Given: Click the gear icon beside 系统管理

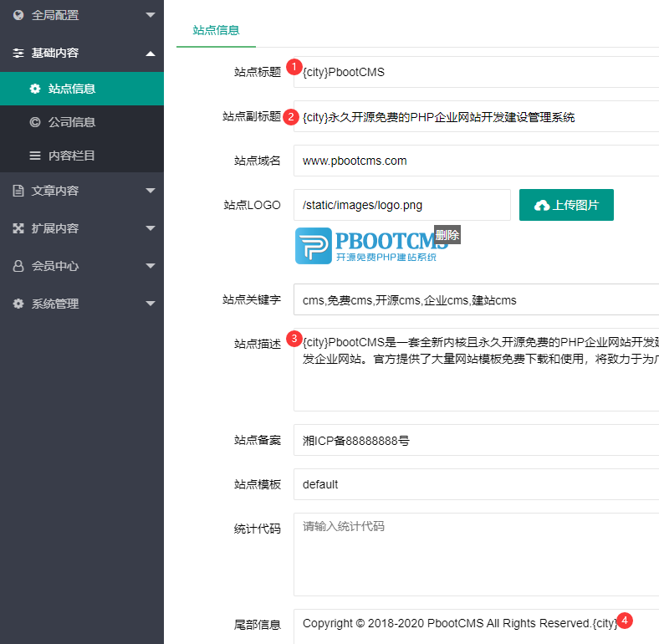Looking at the screenshot, I should click(18, 304).
